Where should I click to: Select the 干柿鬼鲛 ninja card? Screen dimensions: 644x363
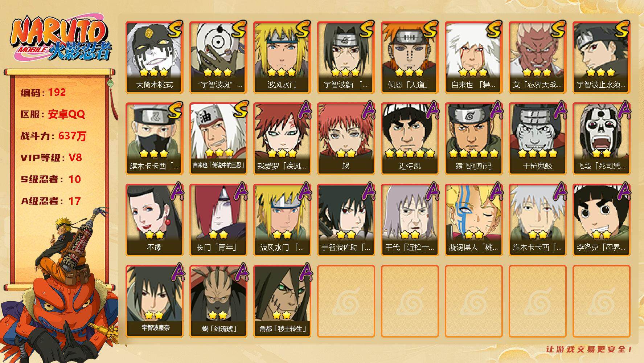537,139
